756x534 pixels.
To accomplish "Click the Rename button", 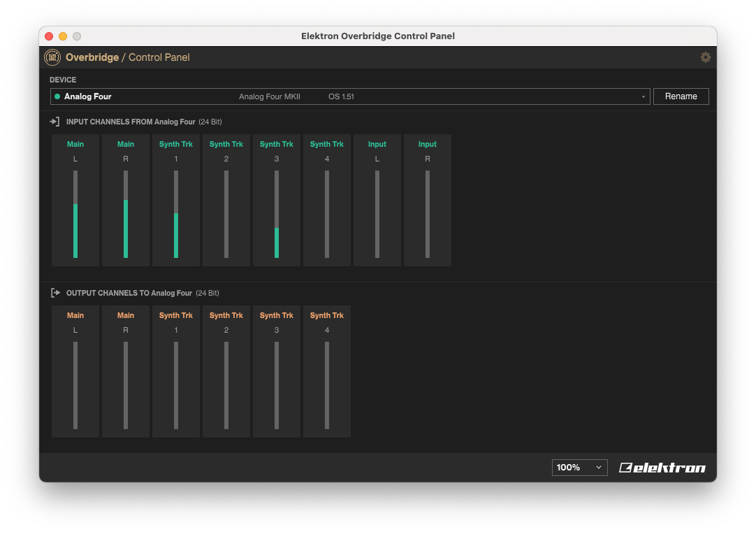I will (681, 96).
